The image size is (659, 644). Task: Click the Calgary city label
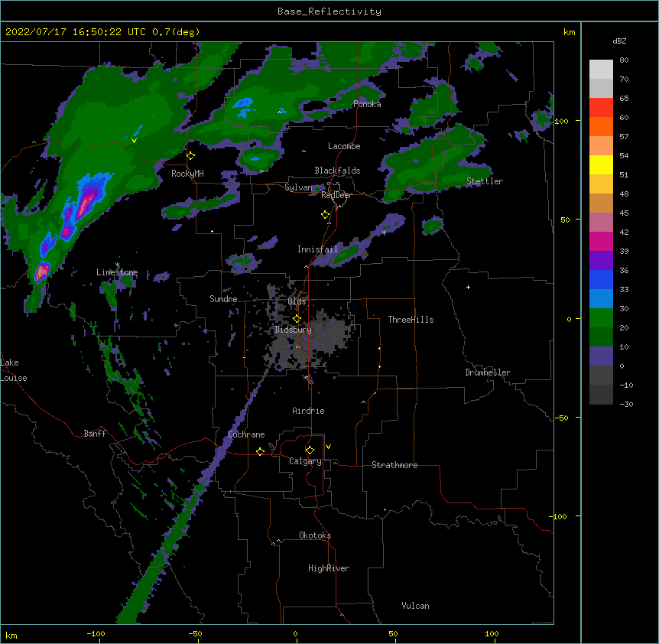point(305,461)
